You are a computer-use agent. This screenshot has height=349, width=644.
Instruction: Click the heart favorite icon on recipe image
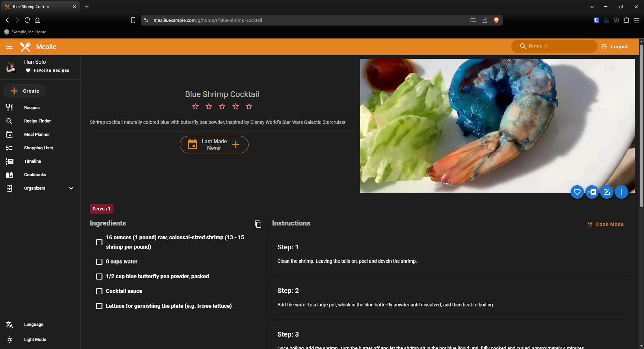[x=577, y=192]
